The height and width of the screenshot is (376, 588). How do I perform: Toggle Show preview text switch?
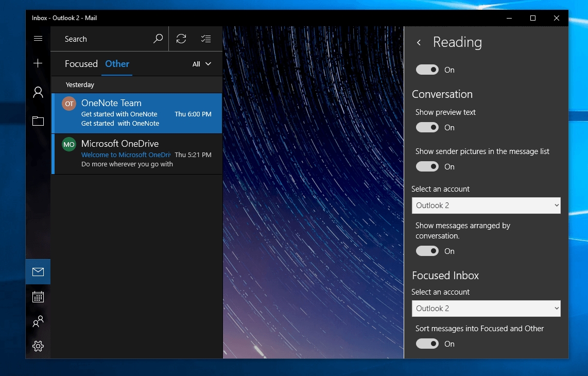(427, 128)
